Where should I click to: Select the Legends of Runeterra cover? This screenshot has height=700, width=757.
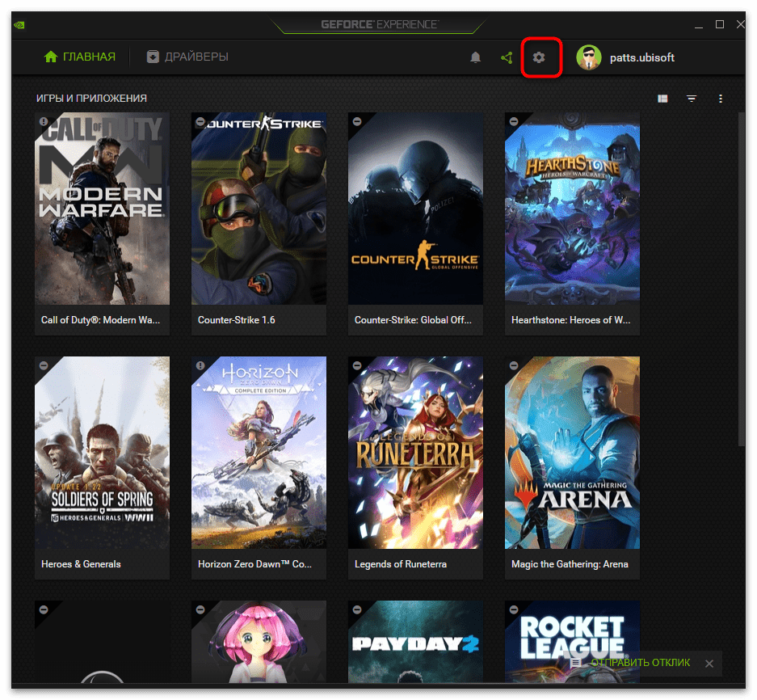click(415, 453)
